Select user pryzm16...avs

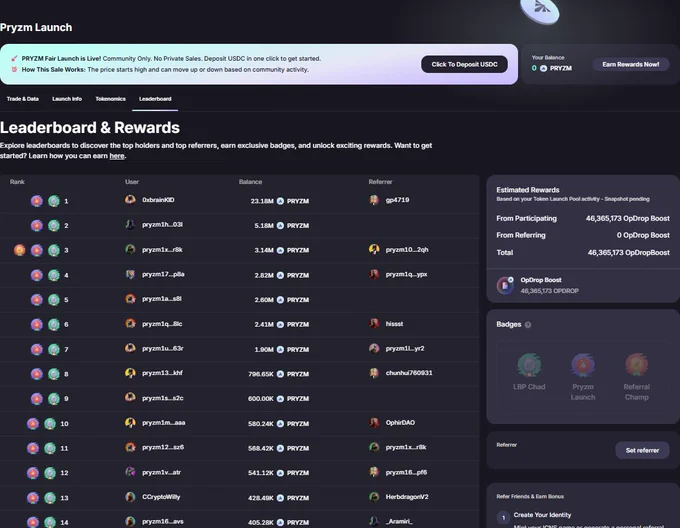click(x=163, y=521)
